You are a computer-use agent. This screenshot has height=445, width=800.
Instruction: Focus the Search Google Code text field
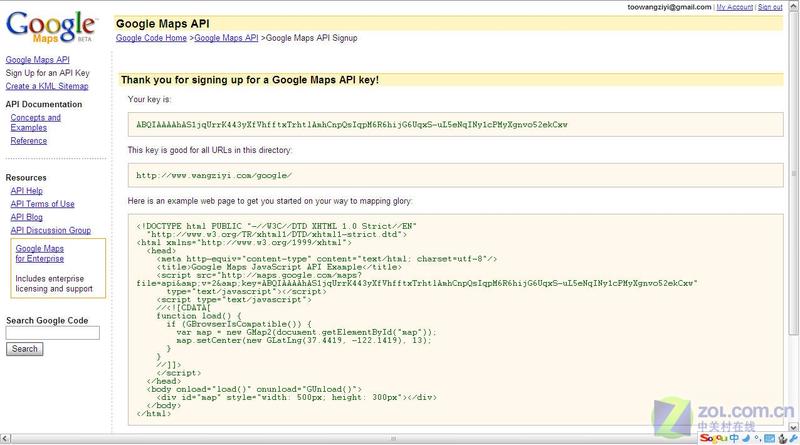pos(53,333)
